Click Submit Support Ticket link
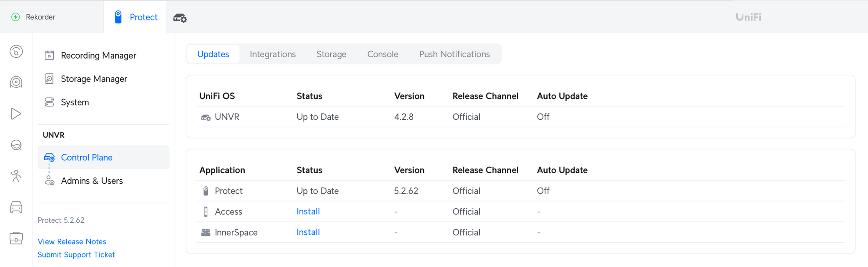 [76, 255]
